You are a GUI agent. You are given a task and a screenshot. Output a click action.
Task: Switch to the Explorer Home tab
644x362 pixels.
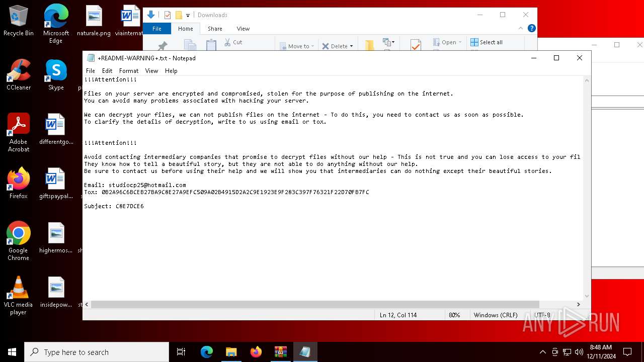coord(186,29)
